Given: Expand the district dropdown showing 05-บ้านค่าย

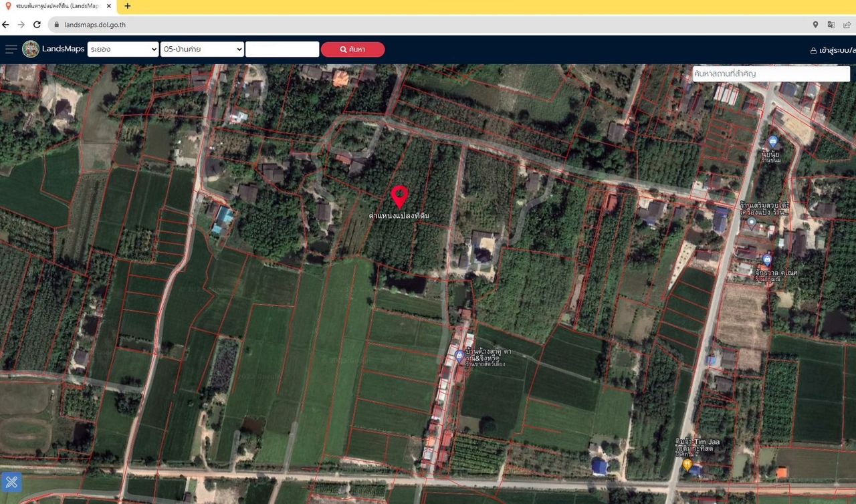Looking at the screenshot, I should click(x=202, y=49).
